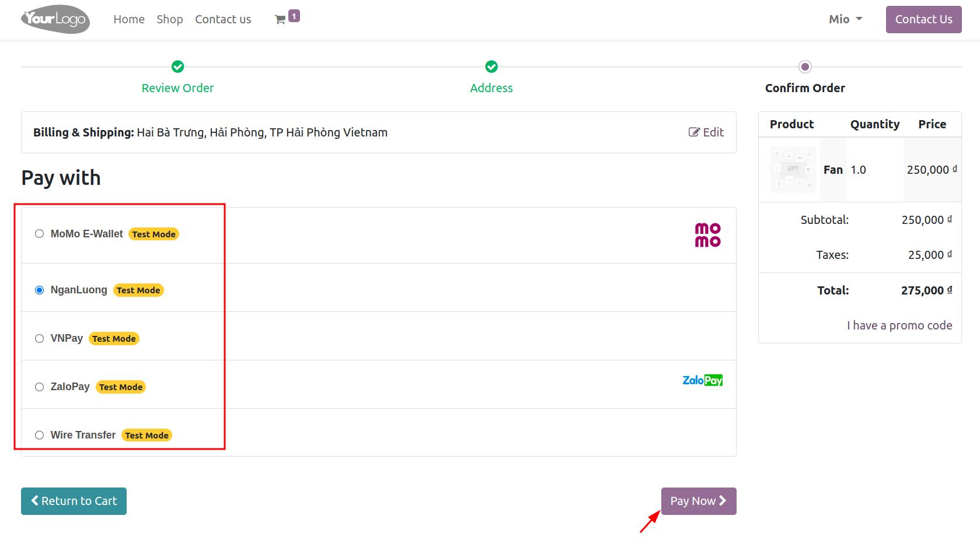Click the Confirm Order step marker

(805, 66)
